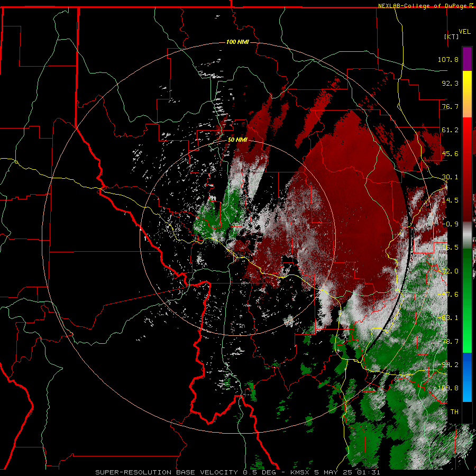The image size is (476, 476).
Task: Click the 100 NMI range ring label
Action: point(237,42)
